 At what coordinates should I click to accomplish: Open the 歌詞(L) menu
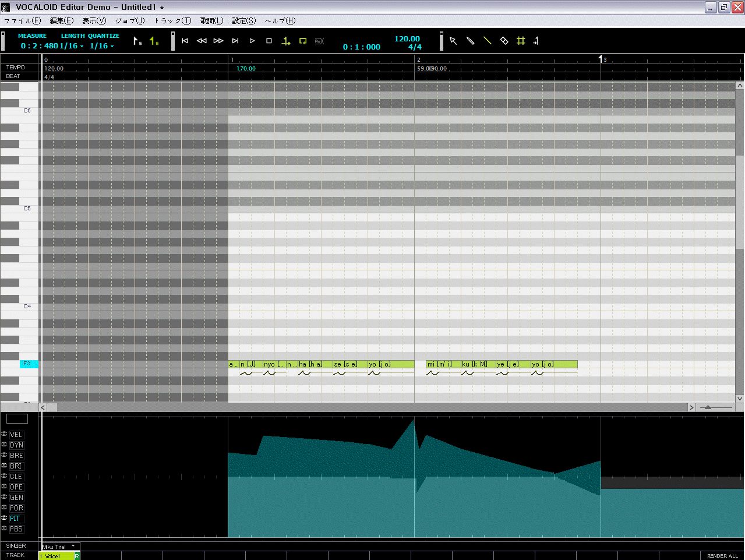[x=211, y=20]
